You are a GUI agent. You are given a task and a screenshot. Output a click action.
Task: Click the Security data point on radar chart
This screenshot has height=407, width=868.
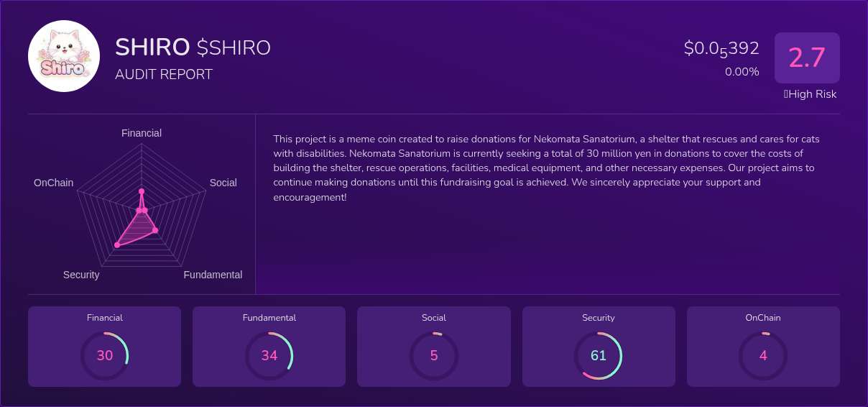(117, 245)
